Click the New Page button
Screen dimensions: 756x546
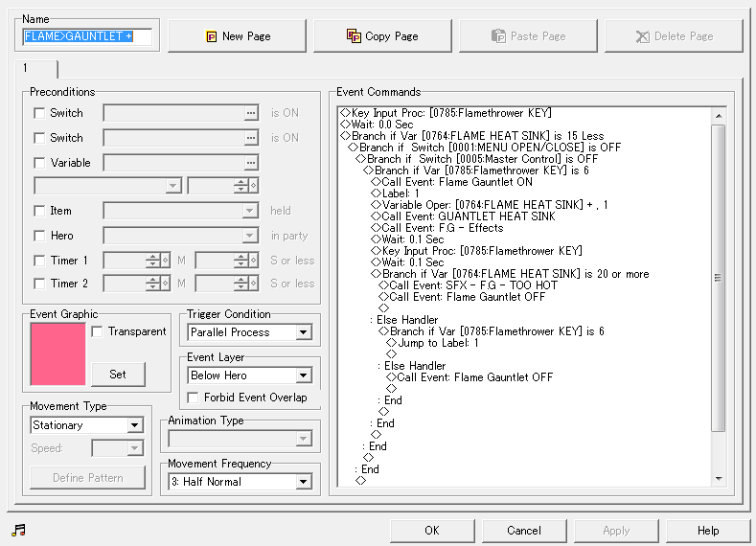pyautogui.click(x=238, y=36)
